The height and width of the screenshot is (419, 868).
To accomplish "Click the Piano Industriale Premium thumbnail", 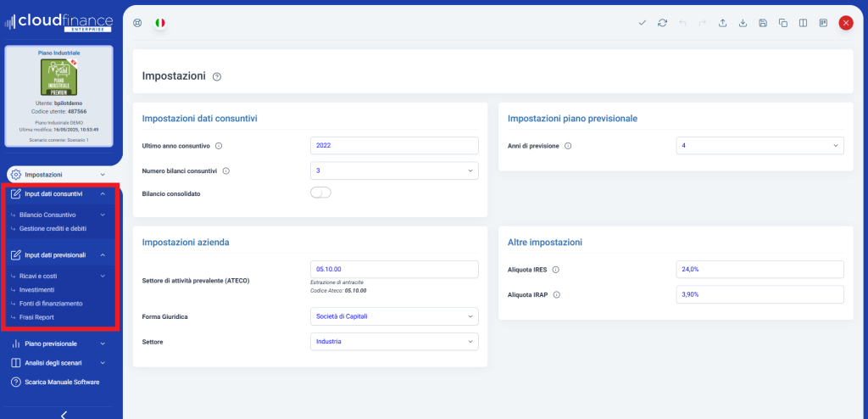I will pyautogui.click(x=58, y=77).
